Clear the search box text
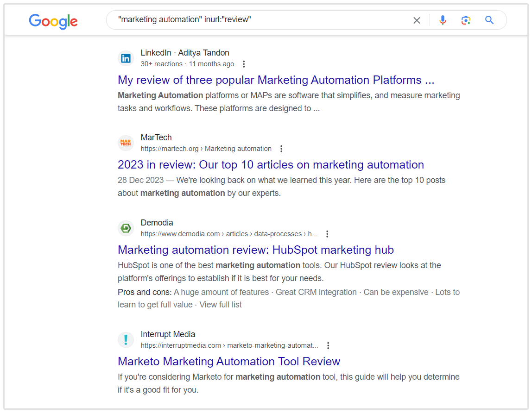This screenshot has width=532, height=413. [417, 20]
